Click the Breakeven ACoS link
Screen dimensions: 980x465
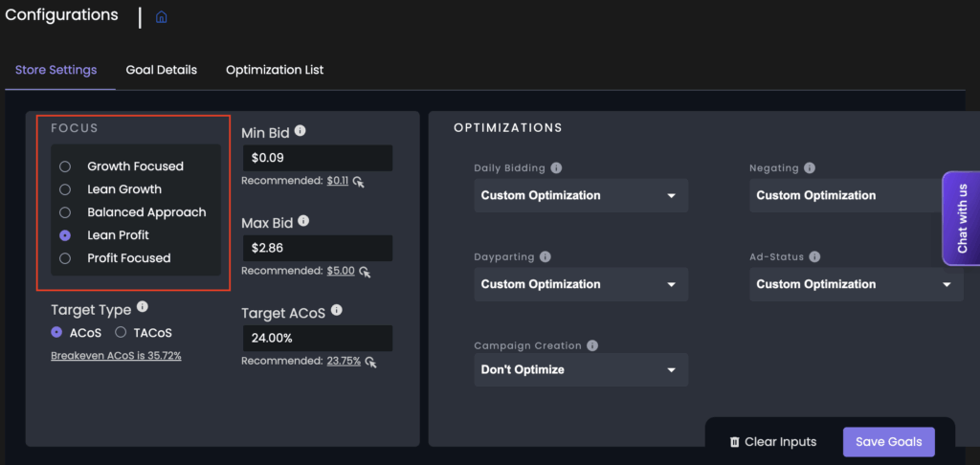pos(116,356)
